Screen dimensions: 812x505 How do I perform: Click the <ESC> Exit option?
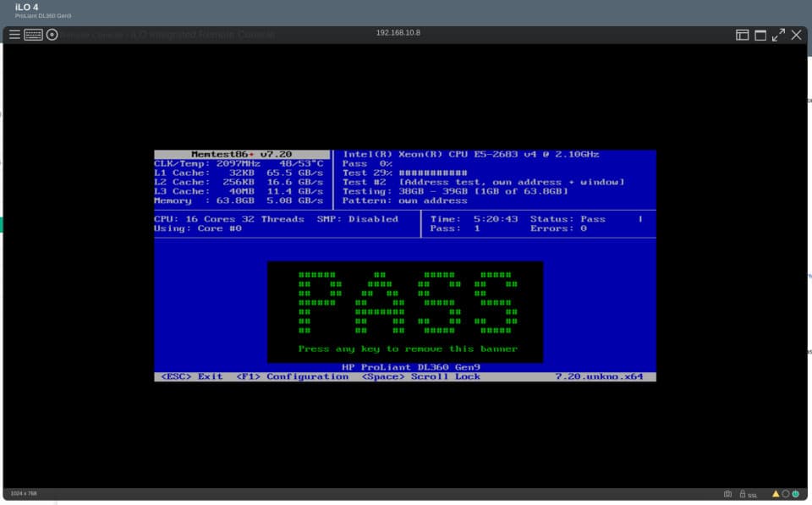(x=192, y=376)
